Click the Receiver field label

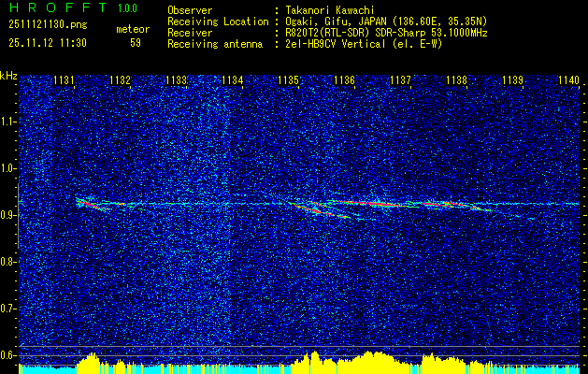190,33
